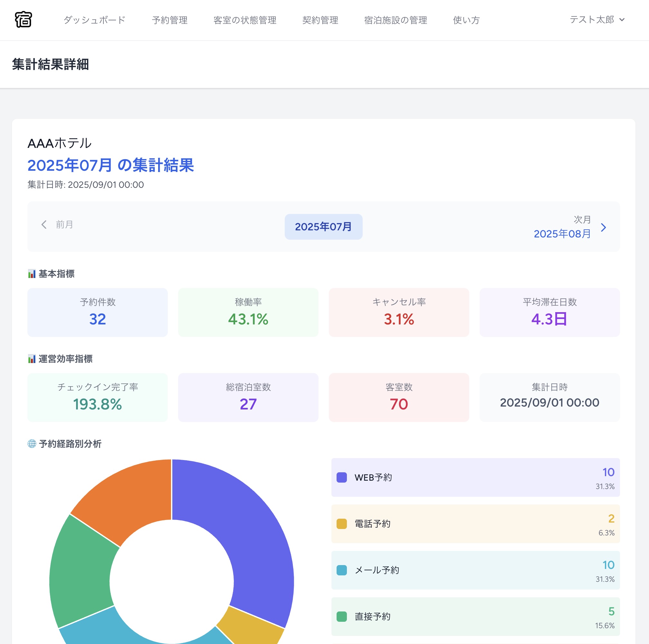The height and width of the screenshot is (644, 649).
Task: Select the blue メール予約 legend square
Action: (342, 570)
